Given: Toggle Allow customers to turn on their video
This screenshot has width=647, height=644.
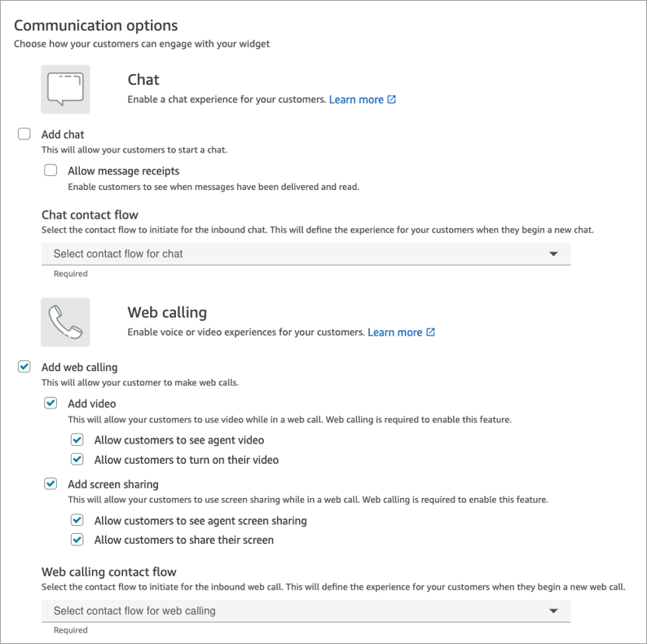Looking at the screenshot, I should tap(77, 459).
